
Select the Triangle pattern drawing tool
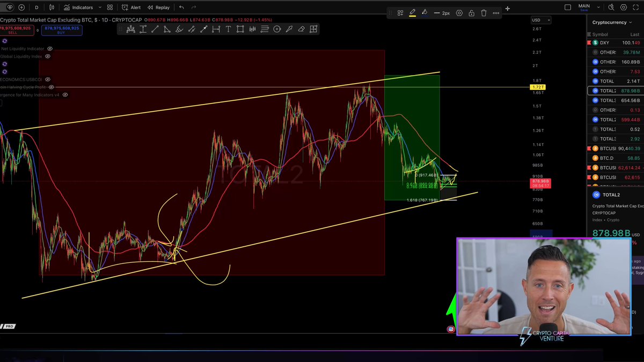167,29
